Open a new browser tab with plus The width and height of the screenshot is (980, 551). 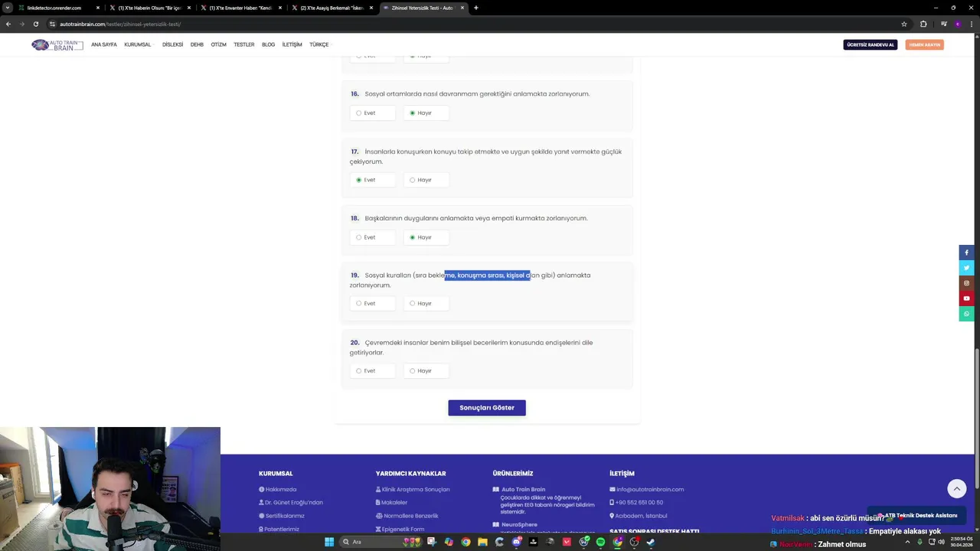476,8
